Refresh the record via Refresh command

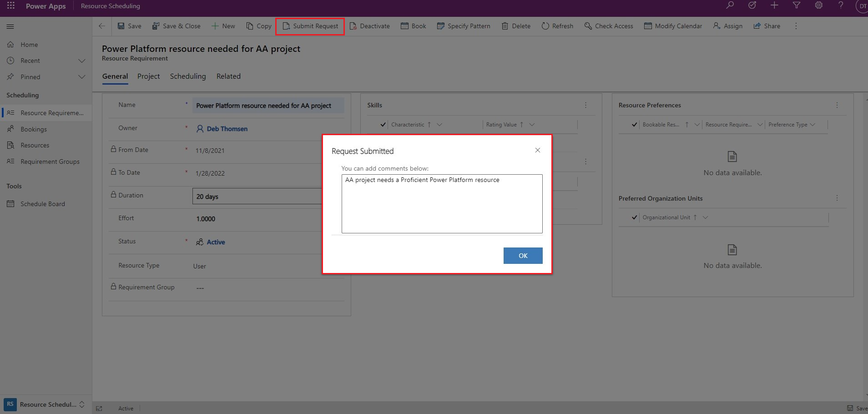pyautogui.click(x=557, y=26)
